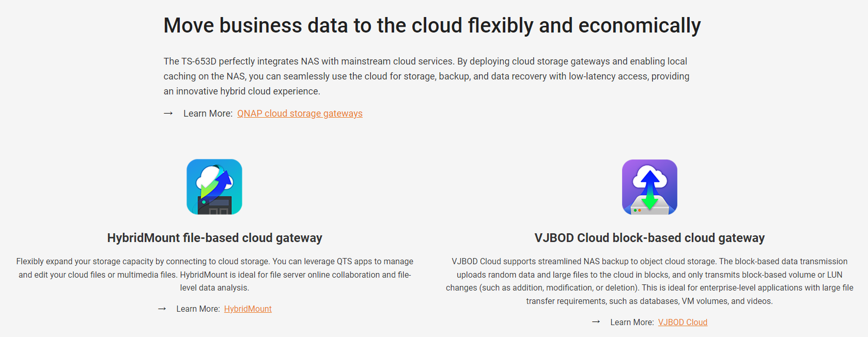Click "Learn More:" label beside QNAP gateways link
The width and height of the screenshot is (868, 337).
point(208,114)
